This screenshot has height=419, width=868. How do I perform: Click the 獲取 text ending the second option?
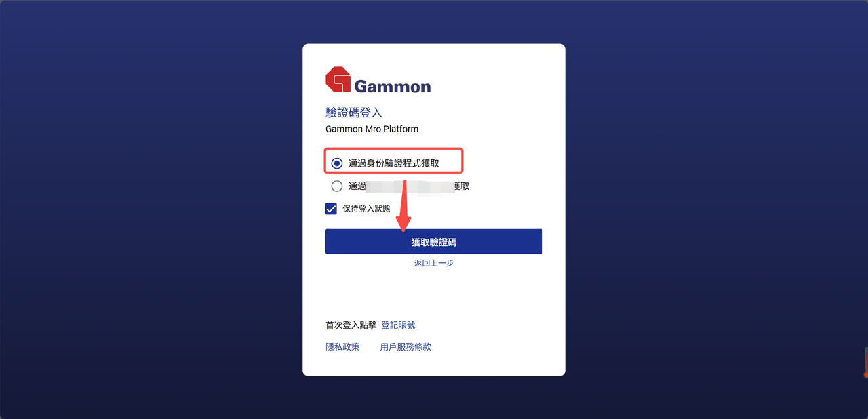point(461,186)
